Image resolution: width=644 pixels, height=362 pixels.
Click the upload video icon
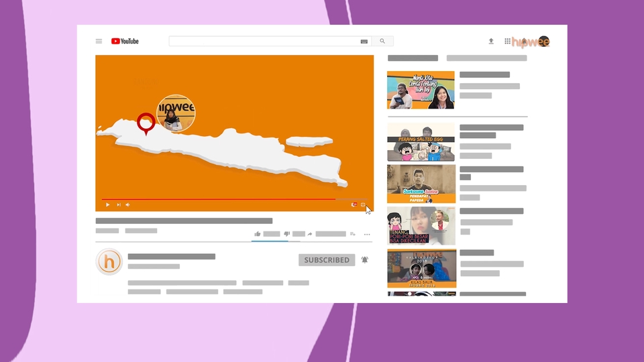point(491,41)
